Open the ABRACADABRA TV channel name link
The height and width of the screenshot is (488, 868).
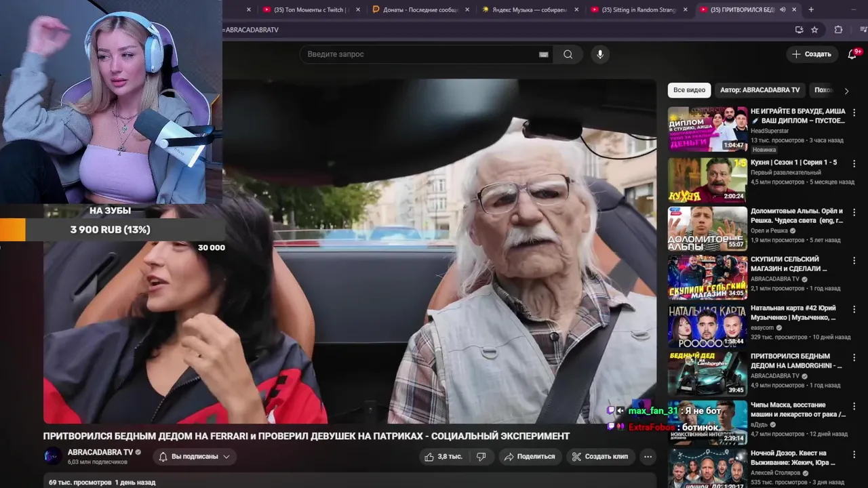tap(100, 452)
